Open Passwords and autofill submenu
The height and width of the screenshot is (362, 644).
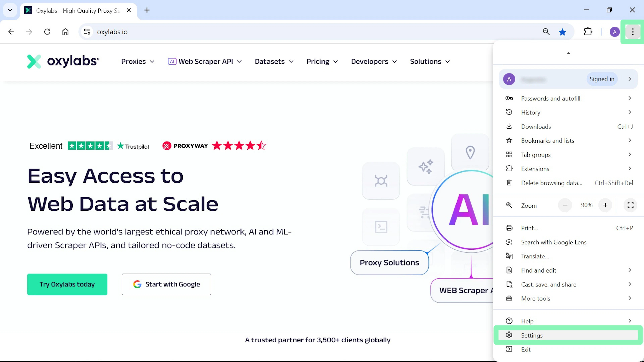[x=568, y=98]
